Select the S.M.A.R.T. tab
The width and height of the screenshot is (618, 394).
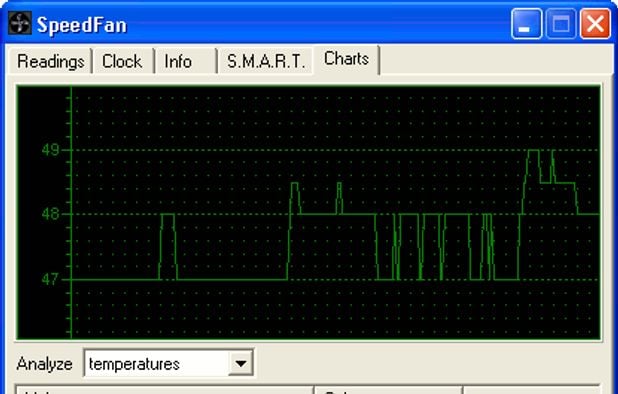click(266, 61)
